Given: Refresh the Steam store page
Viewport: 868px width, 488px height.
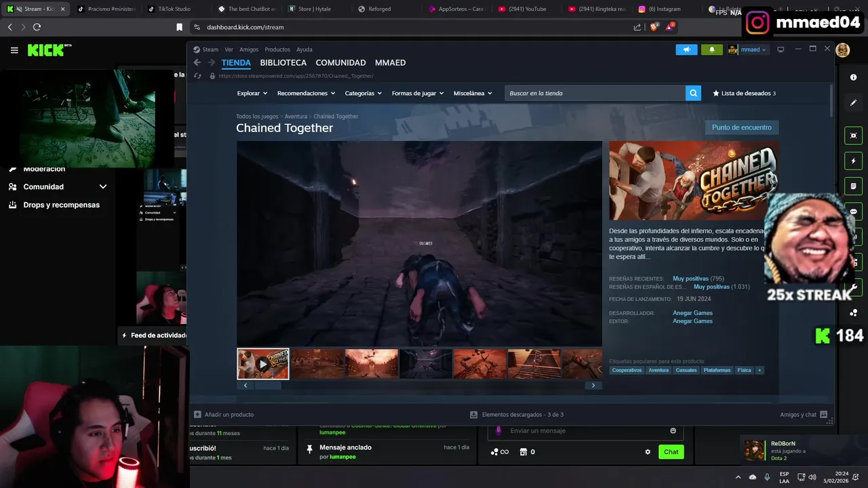Looking at the screenshot, I should pyautogui.click(x=198, y=76).
